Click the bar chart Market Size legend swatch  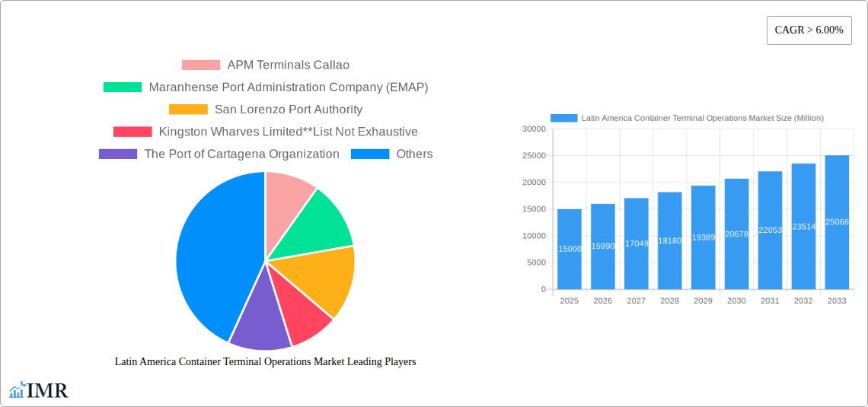pyautogui.click(x=563, y=118)
